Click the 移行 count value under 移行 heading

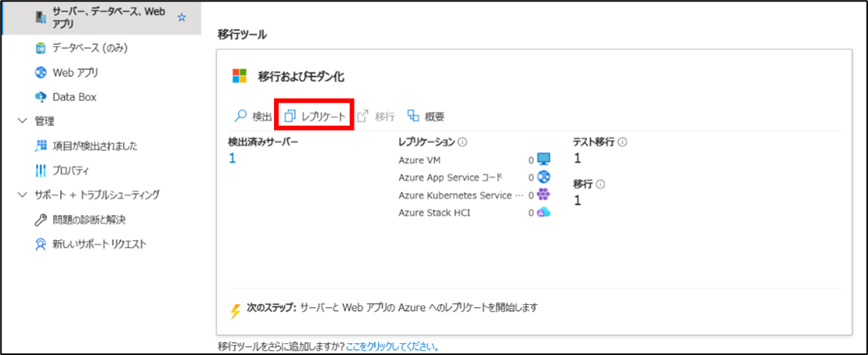[x=578, y=200]
